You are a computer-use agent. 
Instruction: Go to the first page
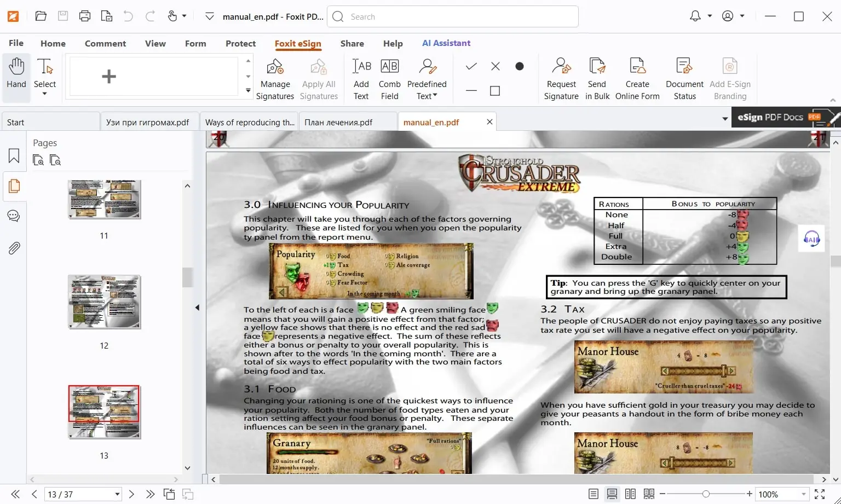coord(15,494)
